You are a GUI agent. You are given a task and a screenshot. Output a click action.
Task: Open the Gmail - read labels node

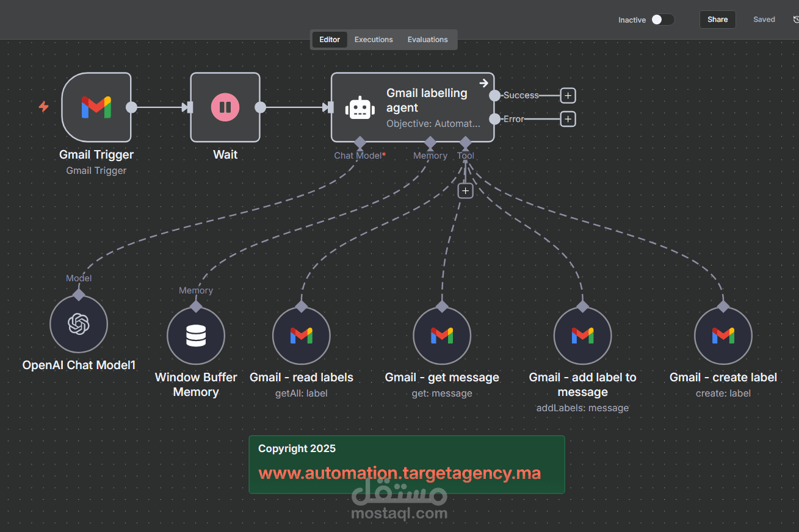(302, 336)
